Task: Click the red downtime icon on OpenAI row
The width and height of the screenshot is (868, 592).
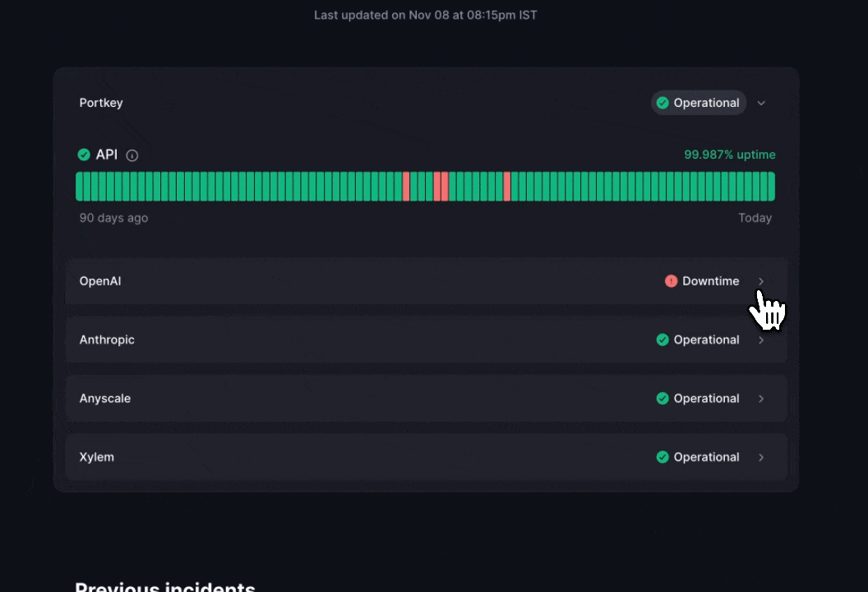Action: pyautogui.click(x=672, y=281)
